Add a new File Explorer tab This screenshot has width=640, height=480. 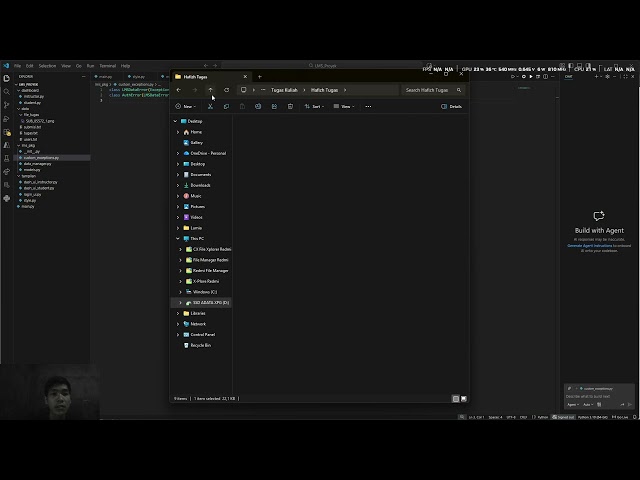click(x=260, y=77)
